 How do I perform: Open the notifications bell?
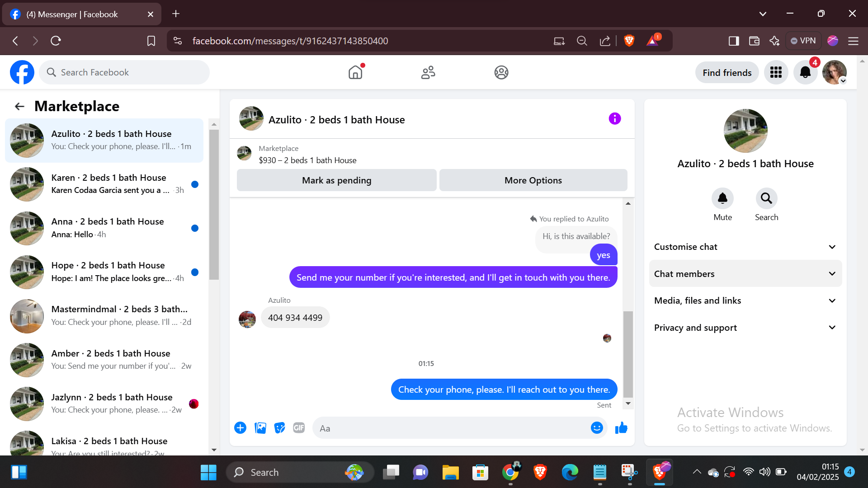(806, 72)
